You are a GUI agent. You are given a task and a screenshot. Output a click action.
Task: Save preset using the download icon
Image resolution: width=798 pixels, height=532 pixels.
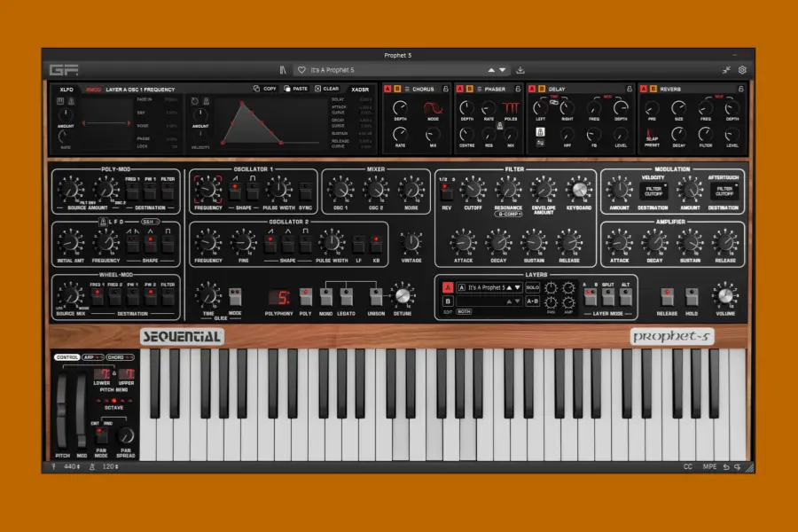tap(520, 70)
